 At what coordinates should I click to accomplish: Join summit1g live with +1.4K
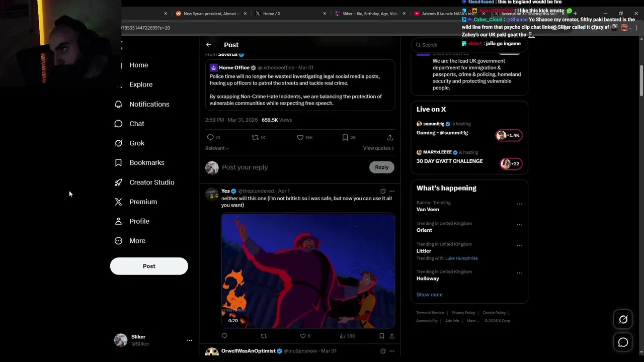509,135
